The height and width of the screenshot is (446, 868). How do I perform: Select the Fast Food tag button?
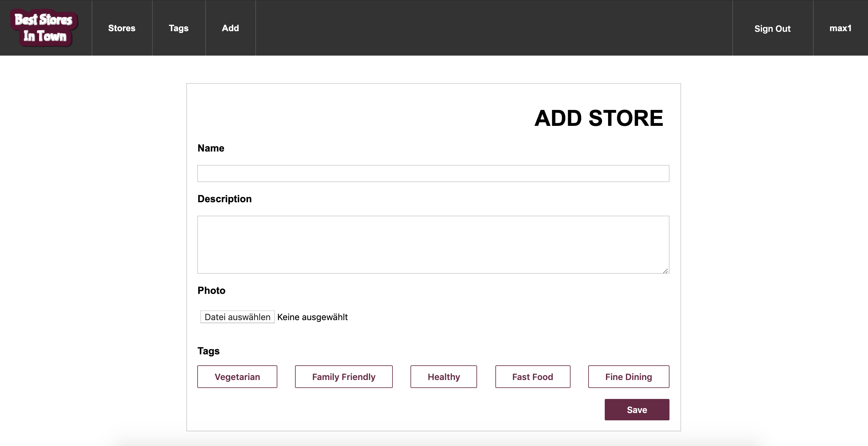click(x=533, y=377)
